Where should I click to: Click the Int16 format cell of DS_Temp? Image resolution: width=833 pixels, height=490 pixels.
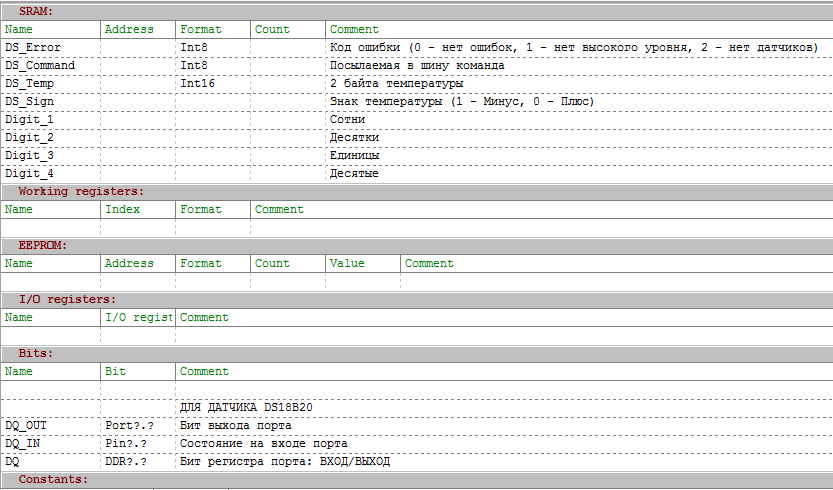point(213,83)
